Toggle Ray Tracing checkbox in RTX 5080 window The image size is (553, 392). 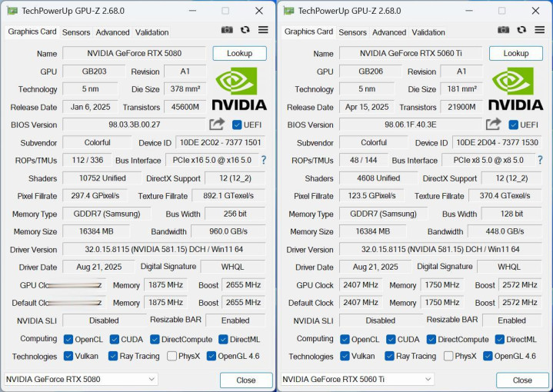click(x=113, y=356)
